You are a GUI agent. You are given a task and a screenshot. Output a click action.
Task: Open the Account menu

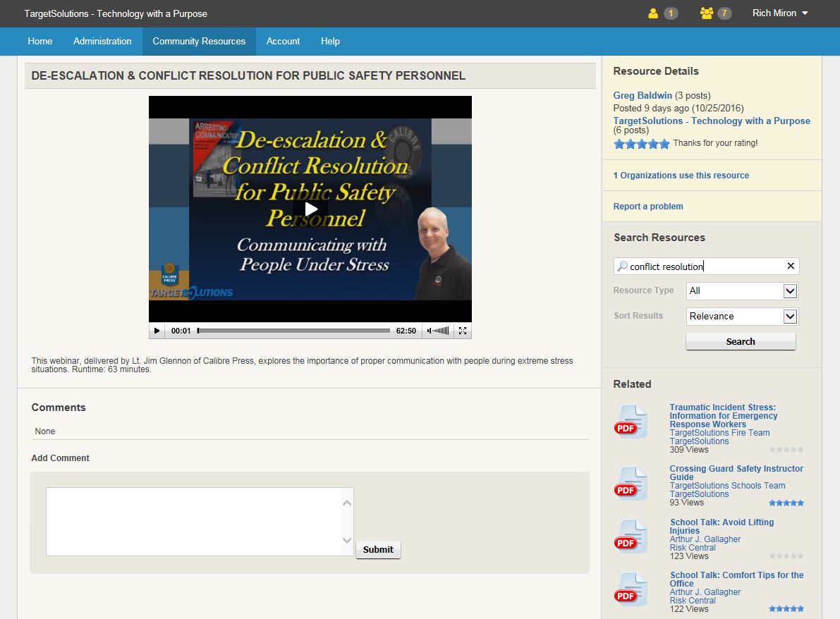283,41
